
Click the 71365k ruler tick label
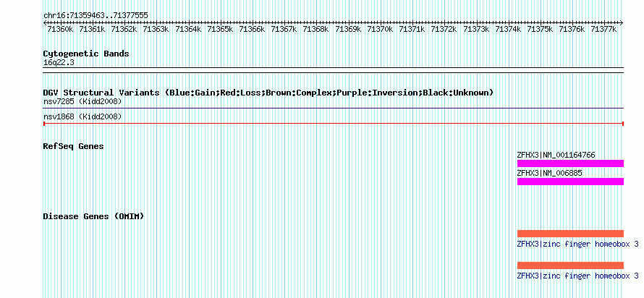coord(220,29)
